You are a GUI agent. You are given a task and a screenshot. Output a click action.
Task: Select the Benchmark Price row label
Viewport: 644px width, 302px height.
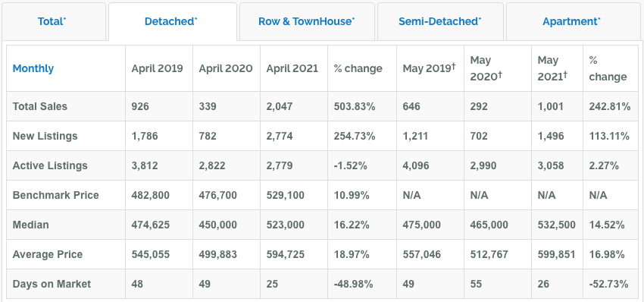pyautogui.click(x=56, y=195)
